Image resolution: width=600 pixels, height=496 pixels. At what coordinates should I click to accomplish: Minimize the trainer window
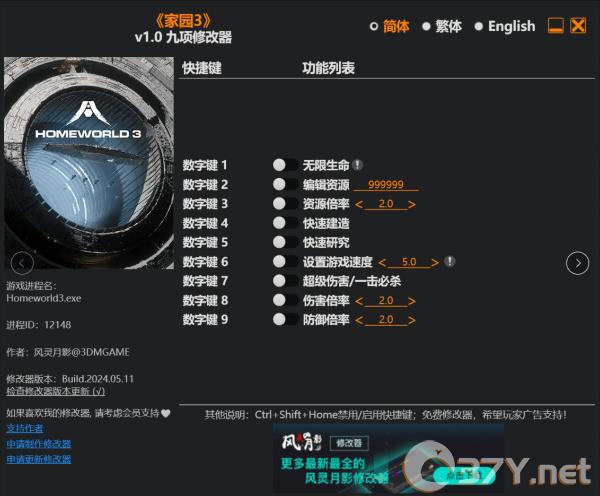tap(555, 26)
